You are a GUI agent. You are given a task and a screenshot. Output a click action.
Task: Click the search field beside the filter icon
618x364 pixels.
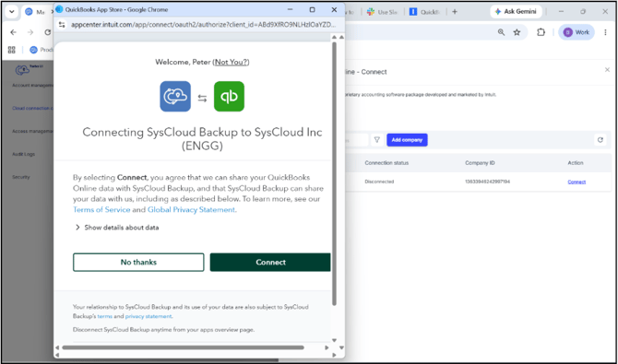click(357, 140)
